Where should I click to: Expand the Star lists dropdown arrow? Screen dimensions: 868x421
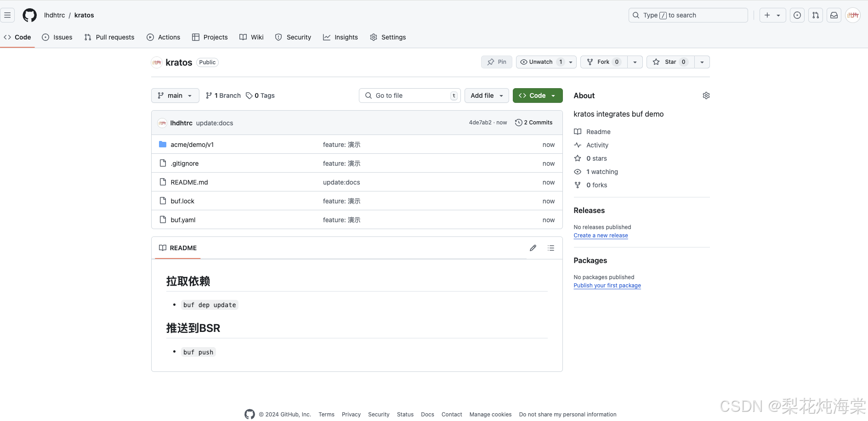(x=702, y=62)
